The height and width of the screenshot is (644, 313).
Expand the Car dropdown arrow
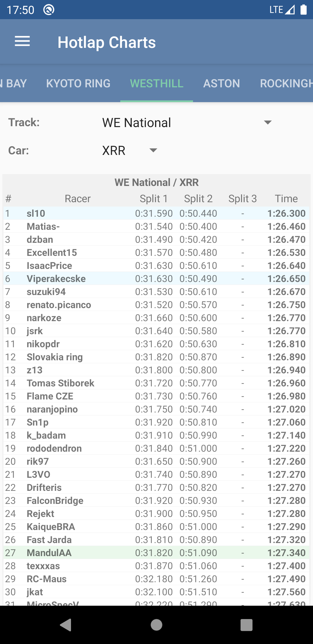click(x=153, y=150)
